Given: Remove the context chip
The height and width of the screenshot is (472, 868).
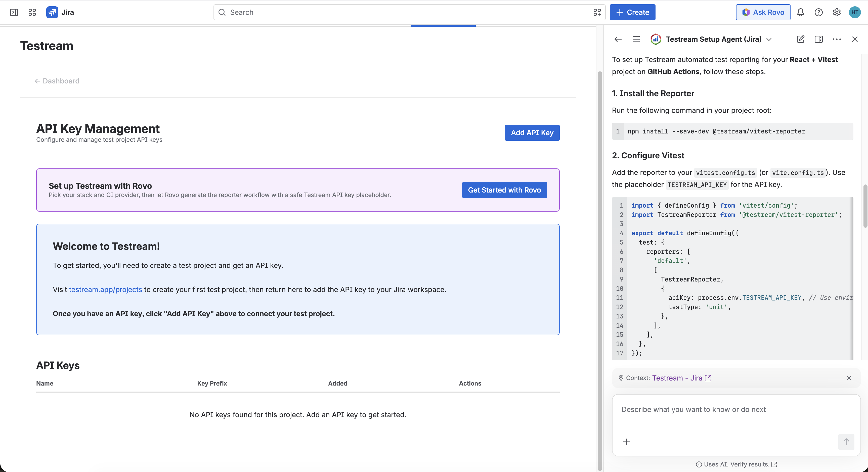Looking at the screenshot, I should [x=849, y=378].
